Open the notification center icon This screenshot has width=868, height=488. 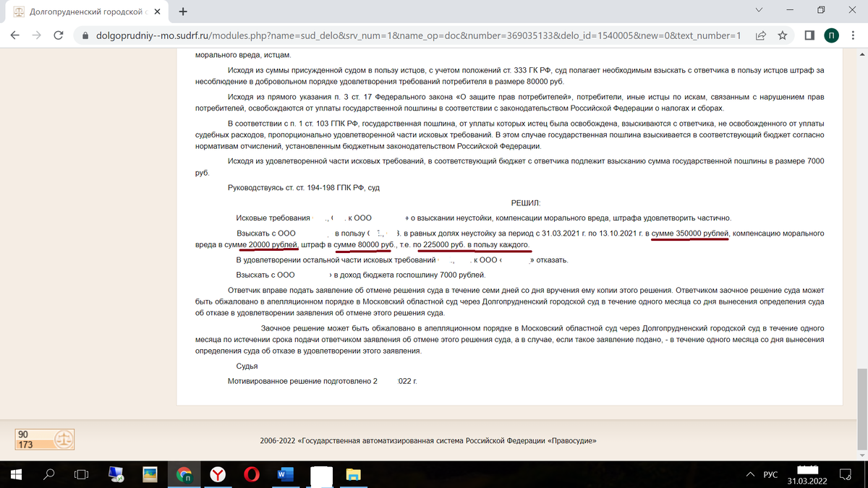(x=846, y=474)
